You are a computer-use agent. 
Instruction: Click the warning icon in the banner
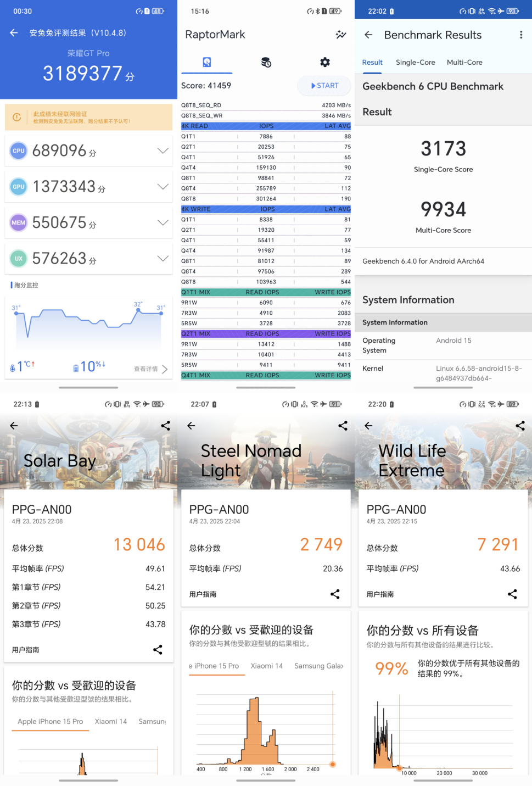pos(17,117)
